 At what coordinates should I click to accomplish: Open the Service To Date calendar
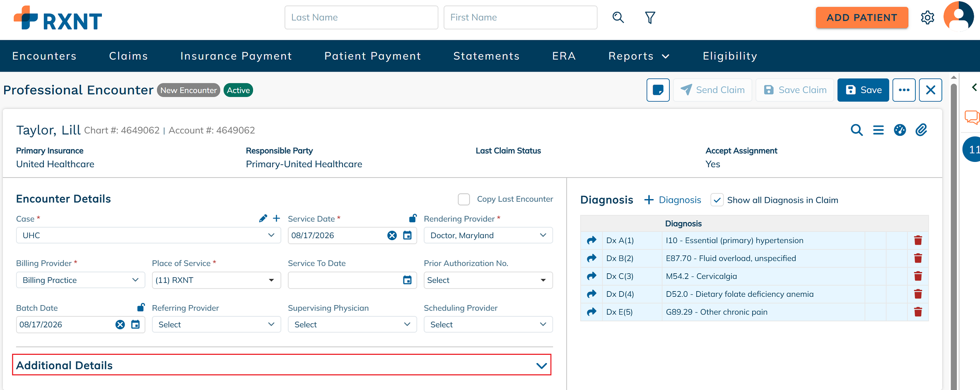407,280
